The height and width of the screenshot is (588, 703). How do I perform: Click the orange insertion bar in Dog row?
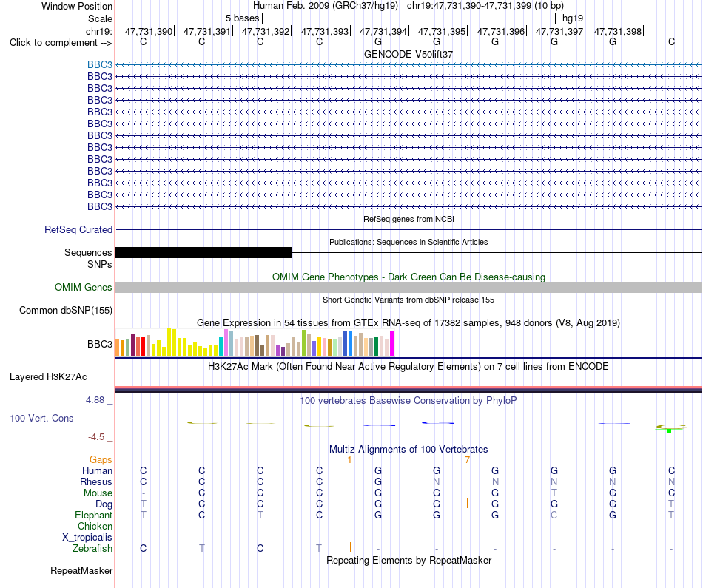click(x=467, y=503)
